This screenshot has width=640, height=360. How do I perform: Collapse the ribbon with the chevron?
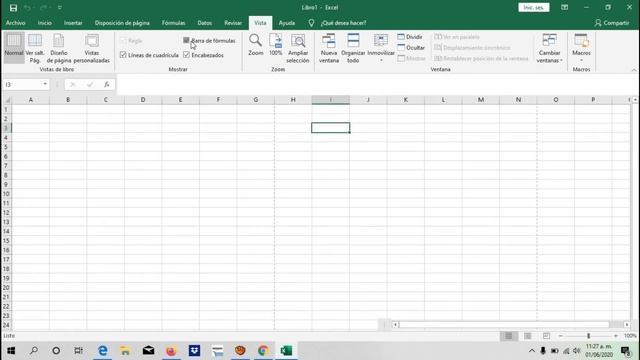coord(634,70)
